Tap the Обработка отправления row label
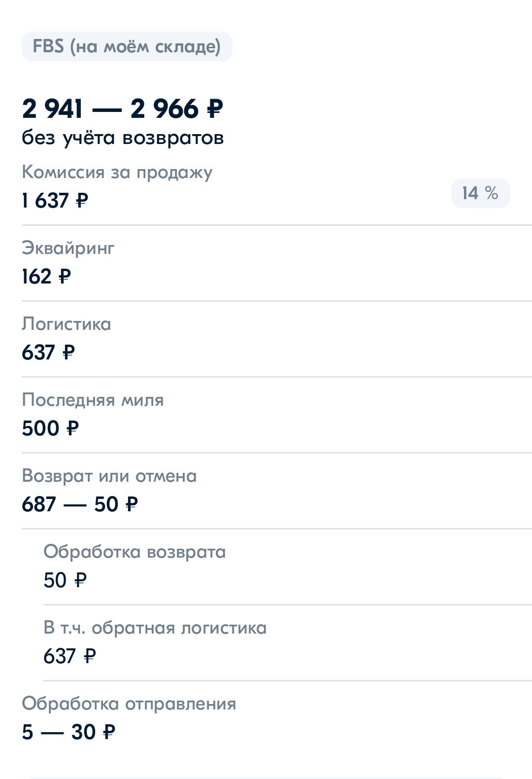 [129, 704]
